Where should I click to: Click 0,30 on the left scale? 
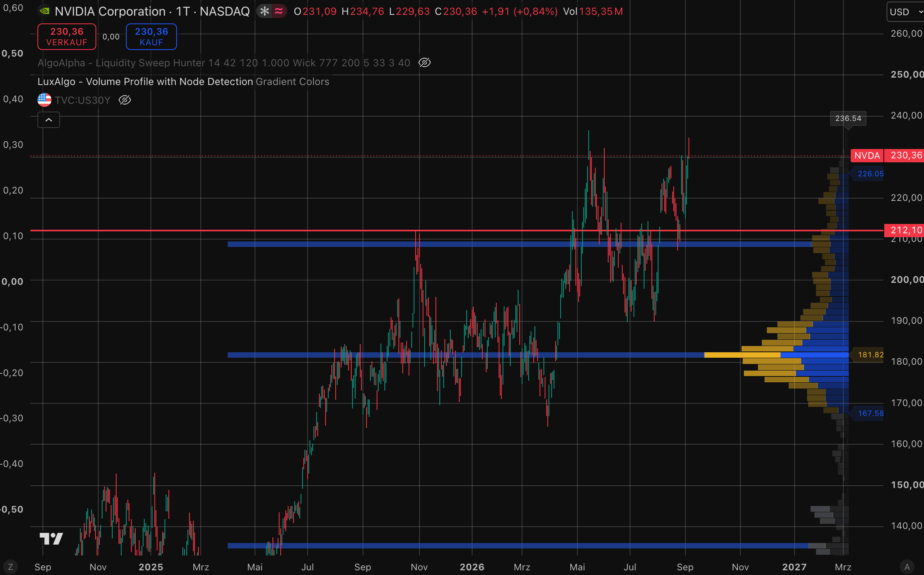pyautogui.click(x=13, y=145)
